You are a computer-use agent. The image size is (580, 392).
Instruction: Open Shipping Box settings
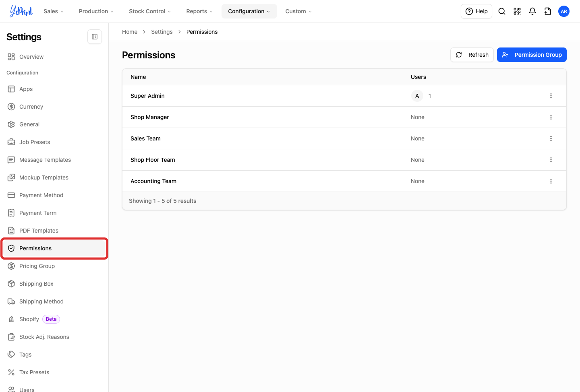(x=54, y=284)
